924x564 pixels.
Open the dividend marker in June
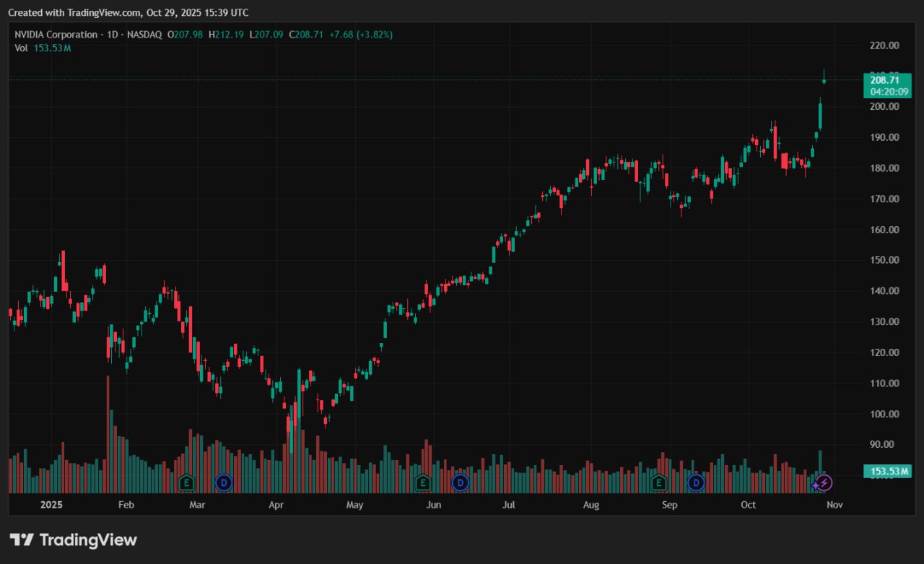click(460, 482)
